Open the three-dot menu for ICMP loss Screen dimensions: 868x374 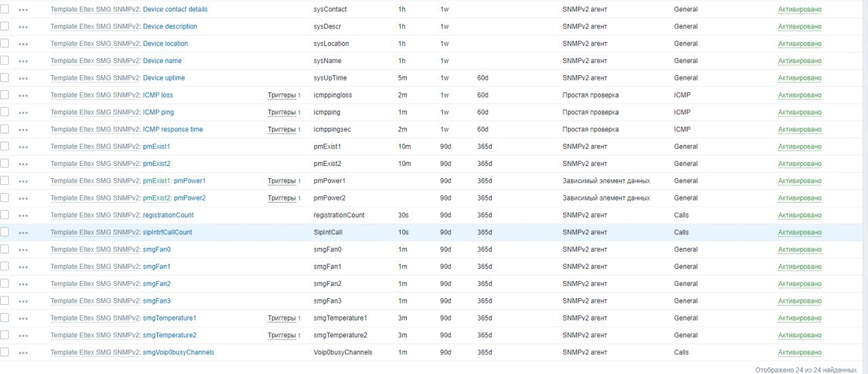coord(23,96)
